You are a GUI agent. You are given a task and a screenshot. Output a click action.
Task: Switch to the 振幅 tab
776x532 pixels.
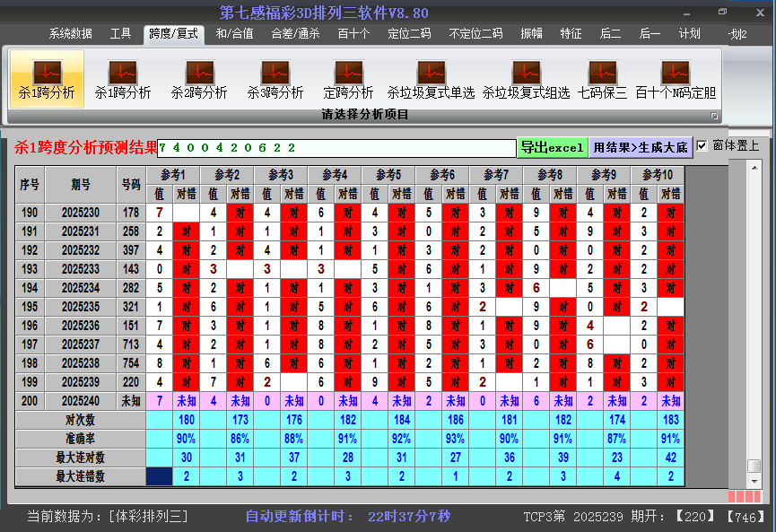click(532, 34)
